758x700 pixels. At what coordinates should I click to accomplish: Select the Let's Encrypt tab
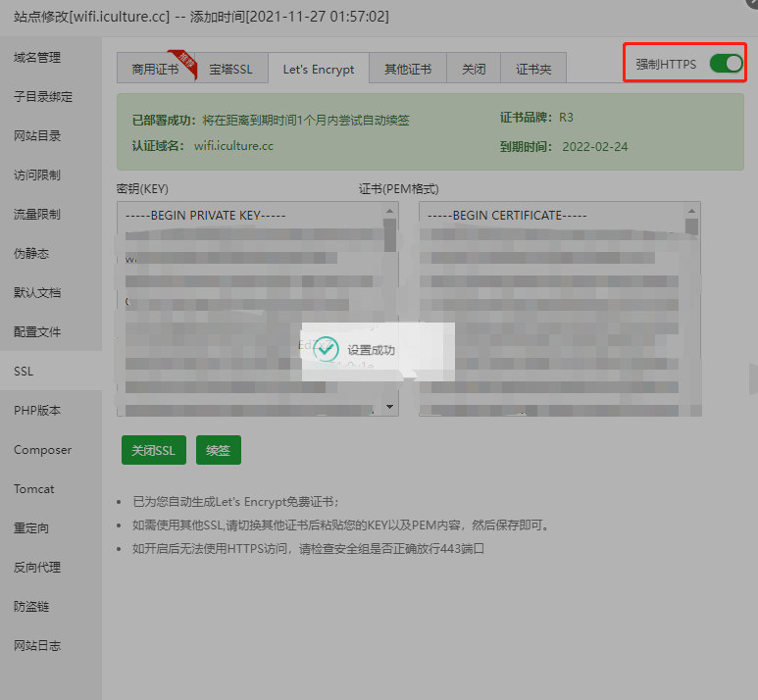(319, 69)
